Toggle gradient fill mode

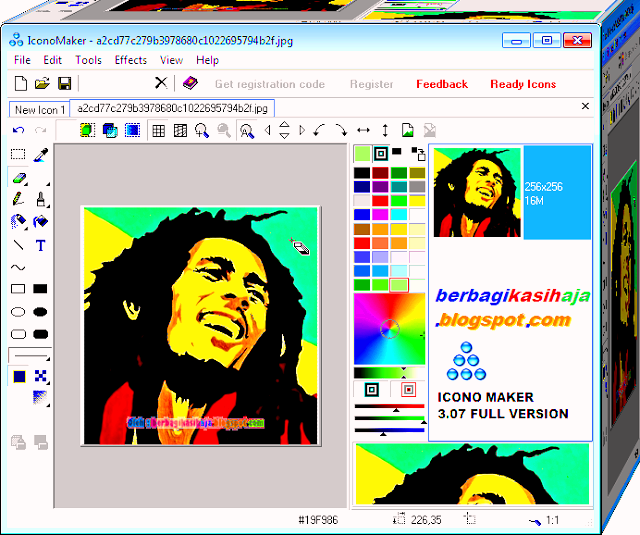pyautogui.click(x=40, y=397)
